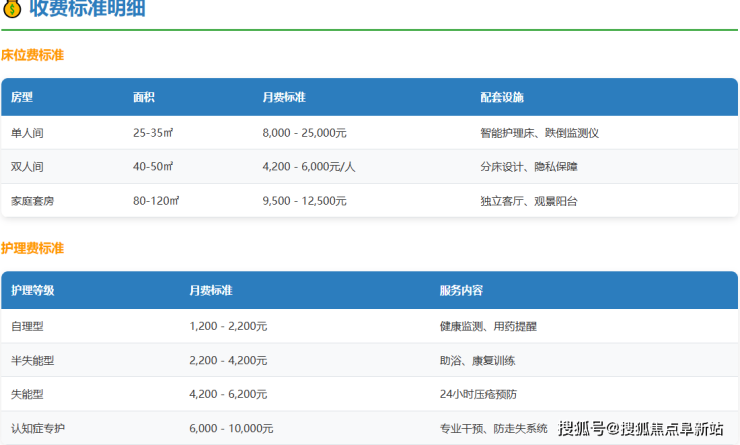Click the 搜狐号@搜狐焦点阜新站 watermark
740x445 pixels.
(641, 429)
